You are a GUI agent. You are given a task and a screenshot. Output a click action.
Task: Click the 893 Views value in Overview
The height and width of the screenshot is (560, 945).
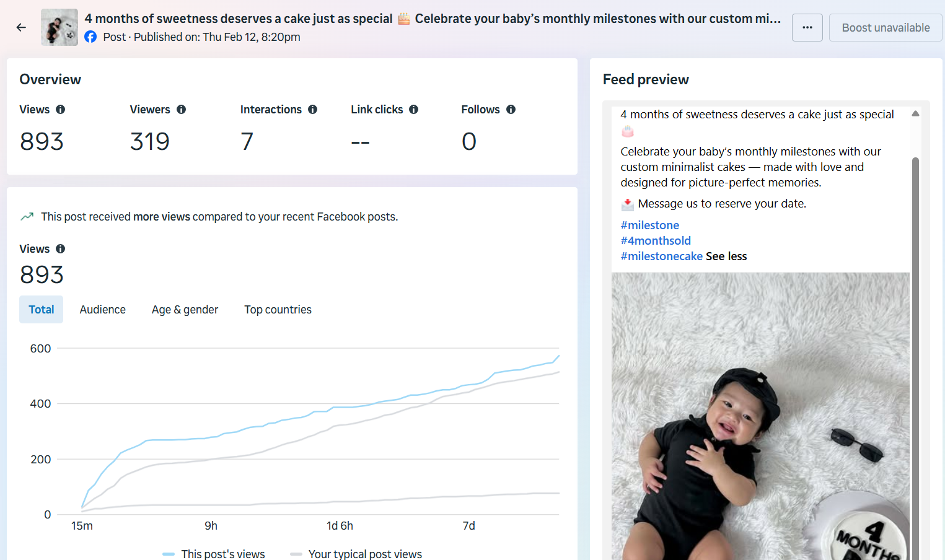42,142
